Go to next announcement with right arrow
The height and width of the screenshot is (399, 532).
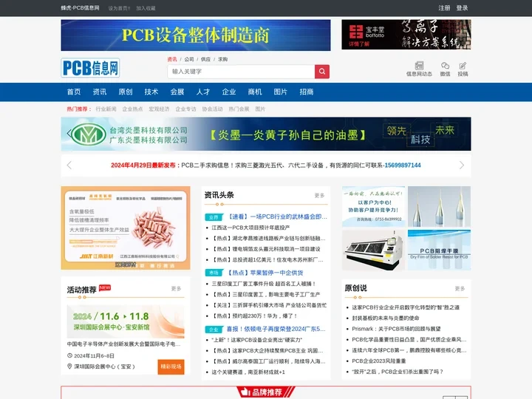pyautogui.click(x=461, y=166)
